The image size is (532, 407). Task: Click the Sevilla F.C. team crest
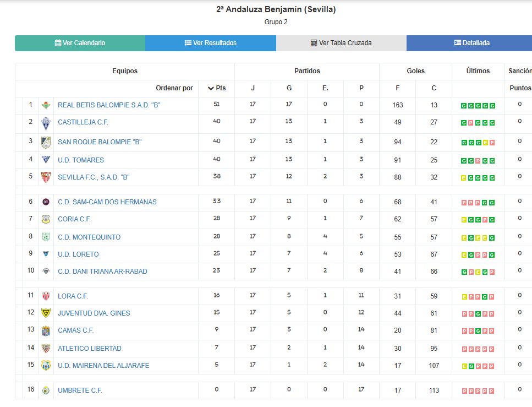46,177
